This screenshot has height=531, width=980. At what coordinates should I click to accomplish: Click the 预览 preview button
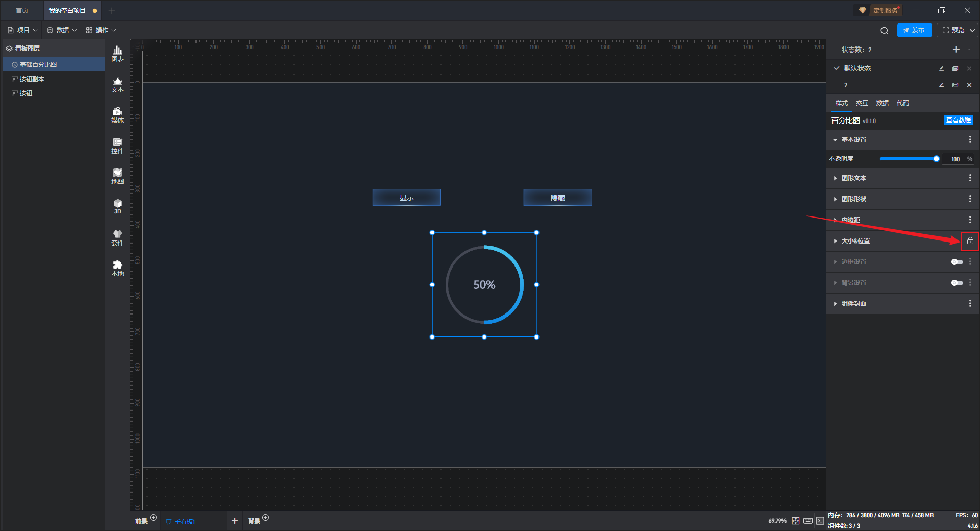(x=952, y=30)
